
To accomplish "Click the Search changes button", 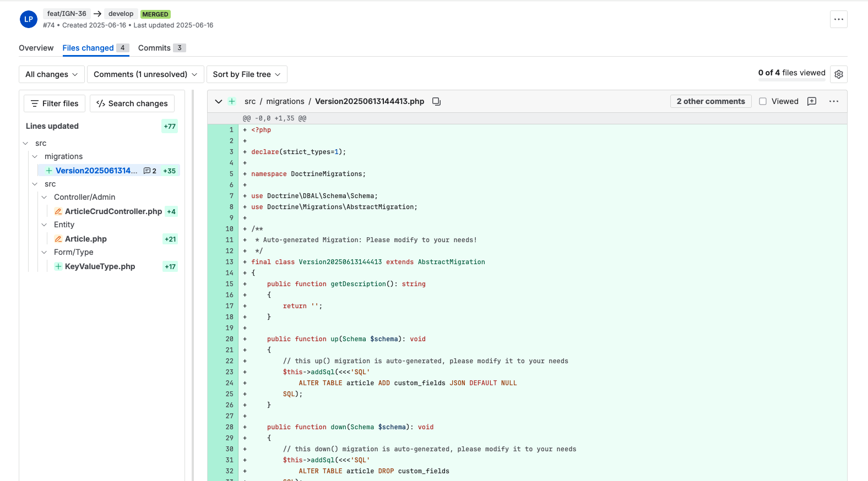I will (x=132, y=103).
